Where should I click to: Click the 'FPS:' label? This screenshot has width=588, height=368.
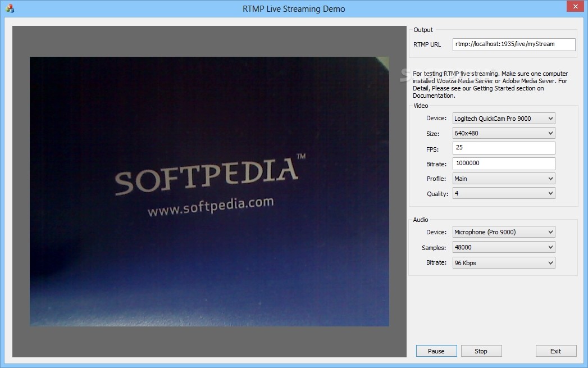[x=432, y=149]
